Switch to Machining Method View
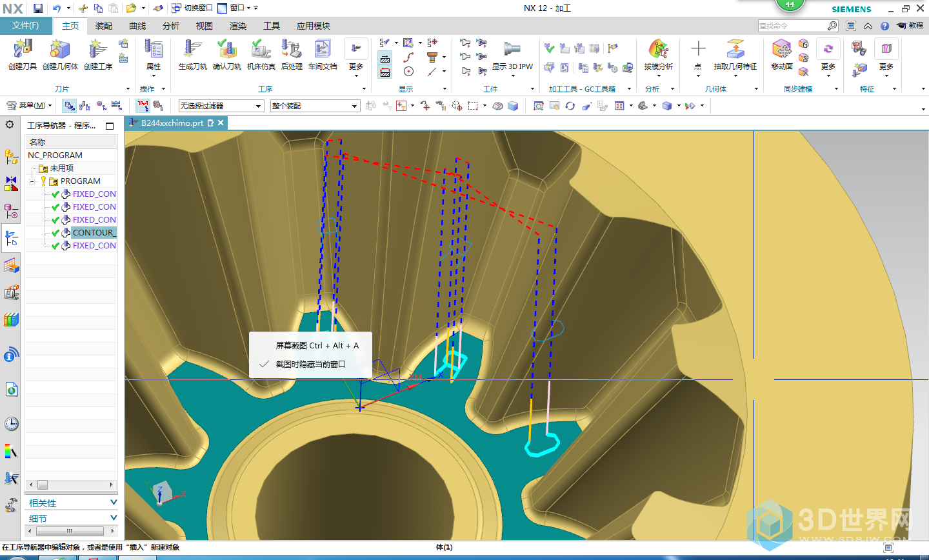 coord(116,106)
